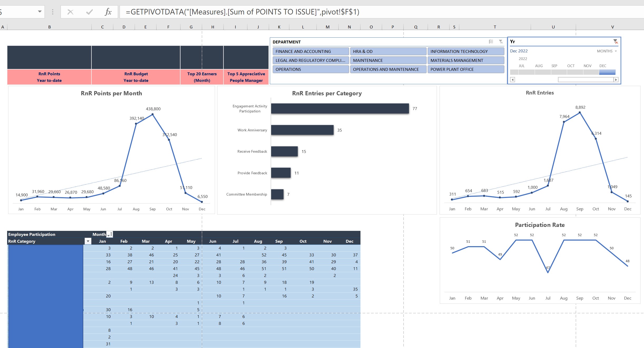This screenshot has width=644, height=348.
Task: Open the RnR Category filter dropdown
Action: [88, 241]
